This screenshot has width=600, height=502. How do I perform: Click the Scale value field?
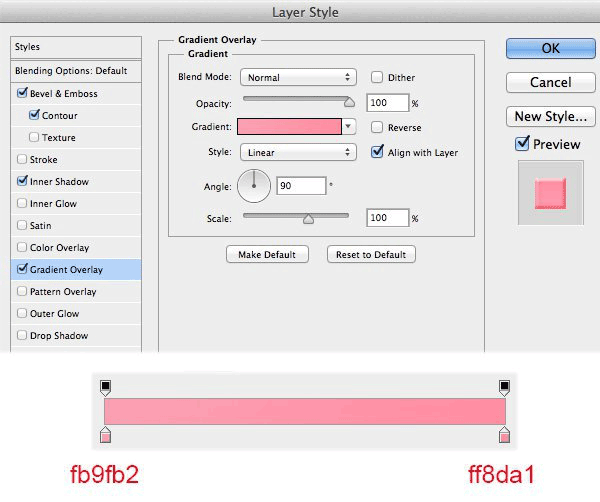(388, 218)
